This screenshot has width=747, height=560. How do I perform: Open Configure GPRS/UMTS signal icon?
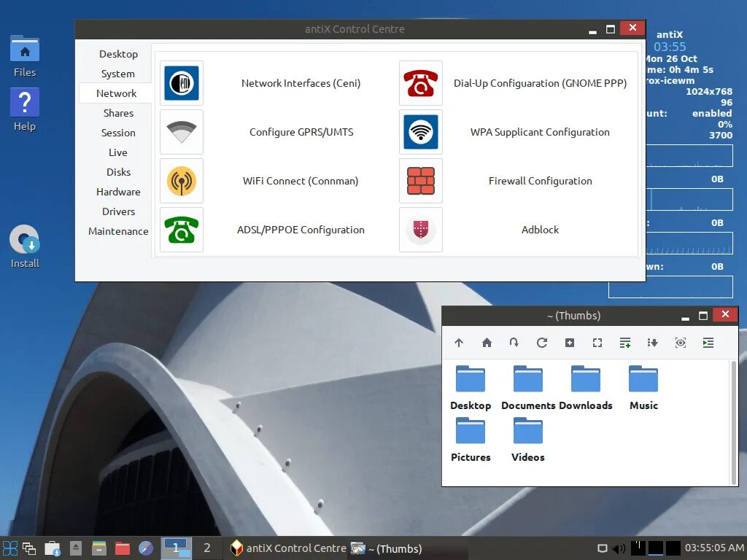(x=182, y=132)
